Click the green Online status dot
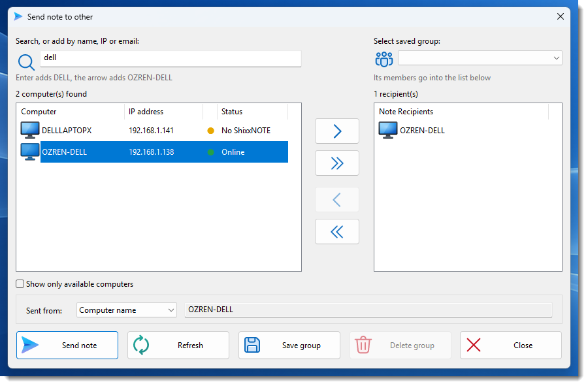This screenshot has width=588, height=386. pos(211,152)
